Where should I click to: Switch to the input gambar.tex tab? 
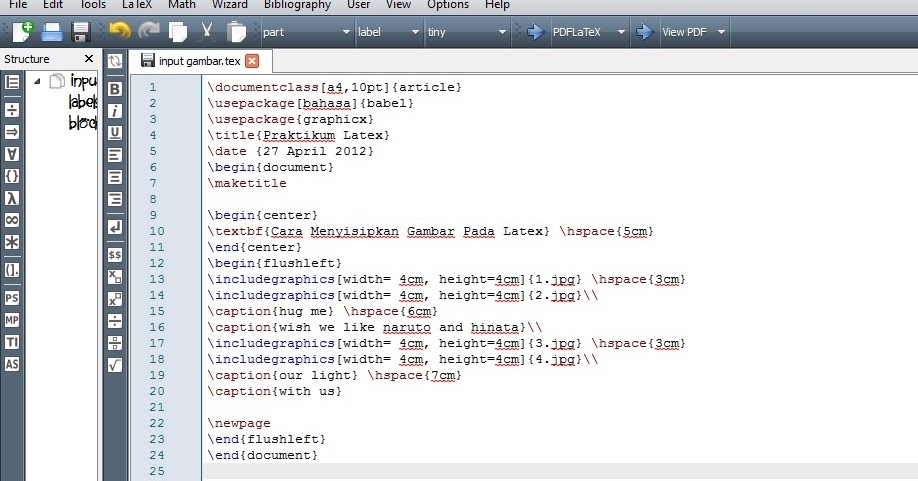tap(200, 61)
